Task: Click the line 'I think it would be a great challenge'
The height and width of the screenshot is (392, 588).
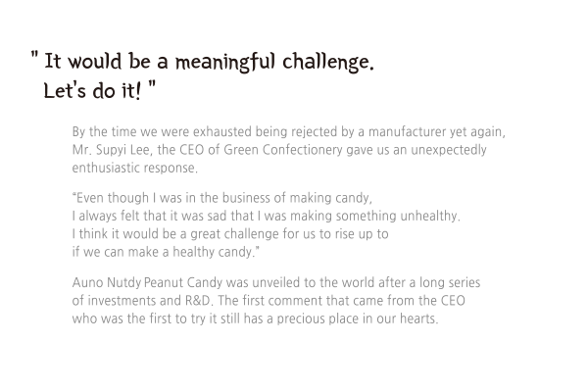Action: coord(230,233)
